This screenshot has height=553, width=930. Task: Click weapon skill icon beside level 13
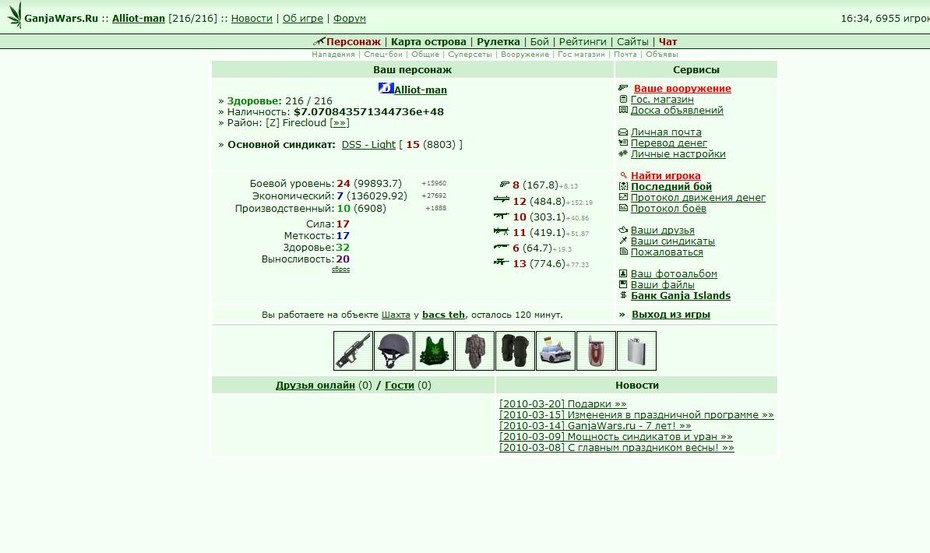502,262
